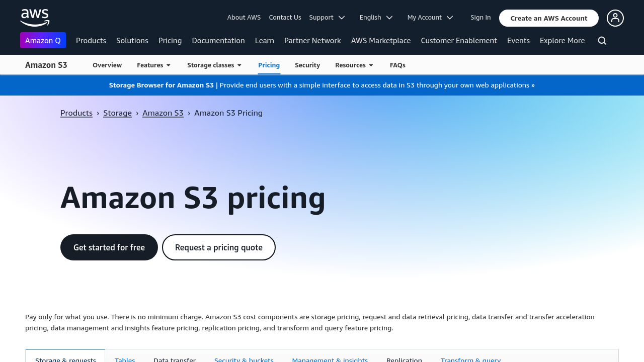
Task: Open the search magnifier icon
Action: pyautogui.click(x=602, y=41)
